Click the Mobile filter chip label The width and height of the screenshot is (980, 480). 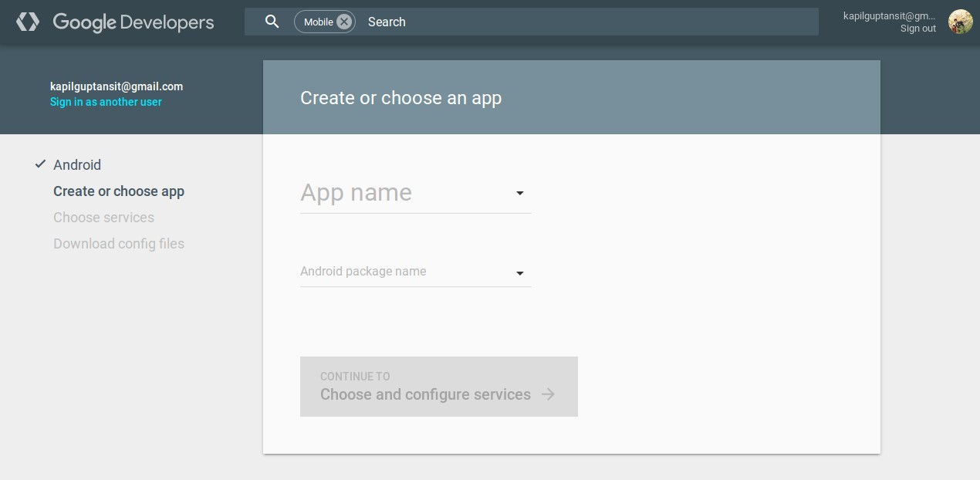[x=318, y=22]
